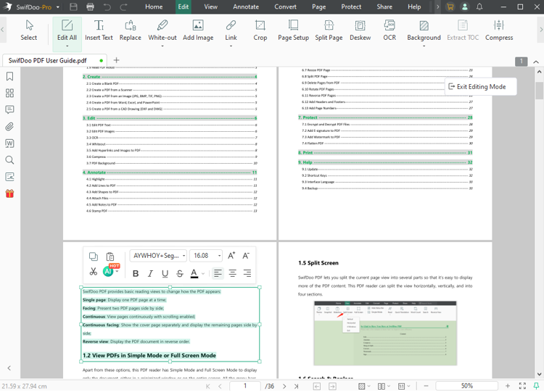Switch to the View tab
Image resolution: width=544 pixels, height=392 pixels.
pyautogui.click(x=210, y=7)
